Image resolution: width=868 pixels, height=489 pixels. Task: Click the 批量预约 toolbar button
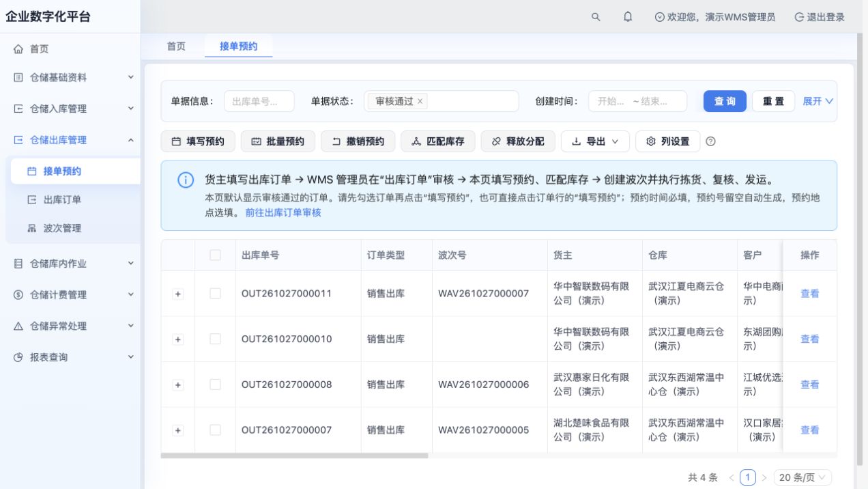tap(278, 141)
